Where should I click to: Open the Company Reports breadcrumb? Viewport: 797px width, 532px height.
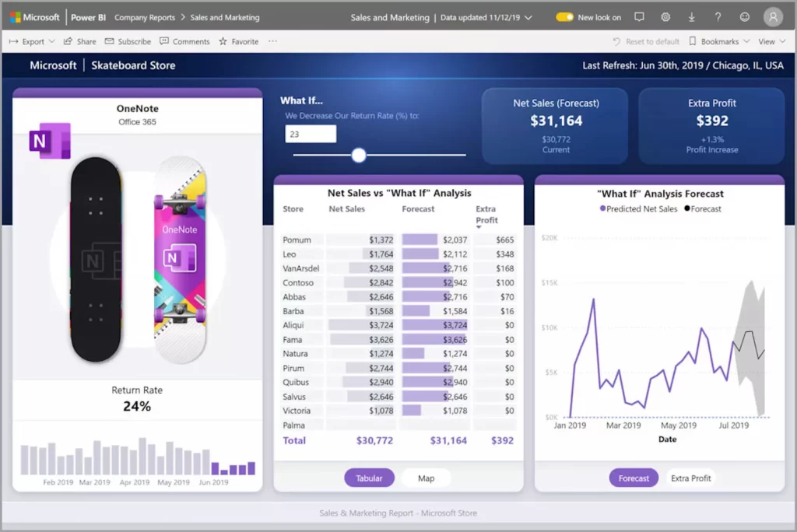tap(144, 17)
